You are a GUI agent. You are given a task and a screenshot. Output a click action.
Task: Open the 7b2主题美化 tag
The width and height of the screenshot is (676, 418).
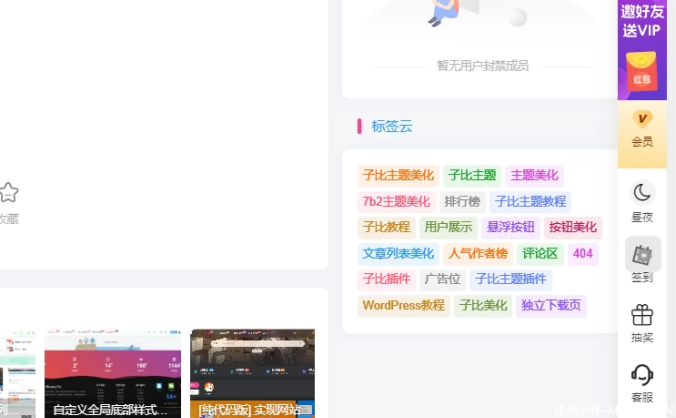396,202
